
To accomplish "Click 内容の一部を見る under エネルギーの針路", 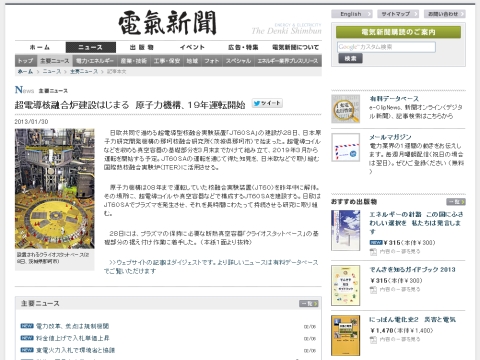I will (x=400, y=251).
